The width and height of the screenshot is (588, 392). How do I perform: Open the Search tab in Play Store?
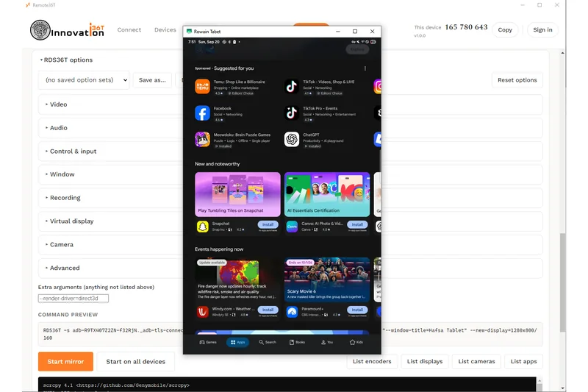(268, 342)
